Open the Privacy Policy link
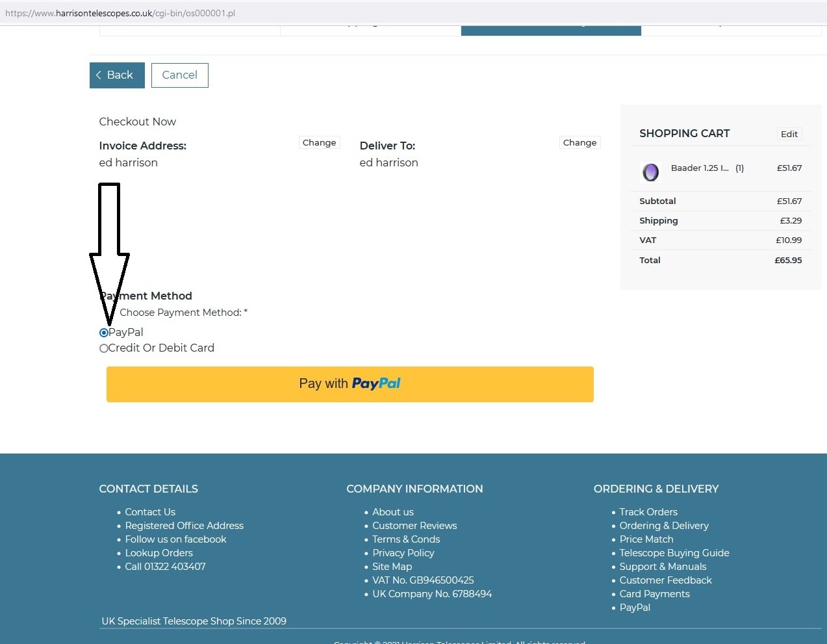Image resolution: width=827 pixels, height=644 pixels. 403,553
